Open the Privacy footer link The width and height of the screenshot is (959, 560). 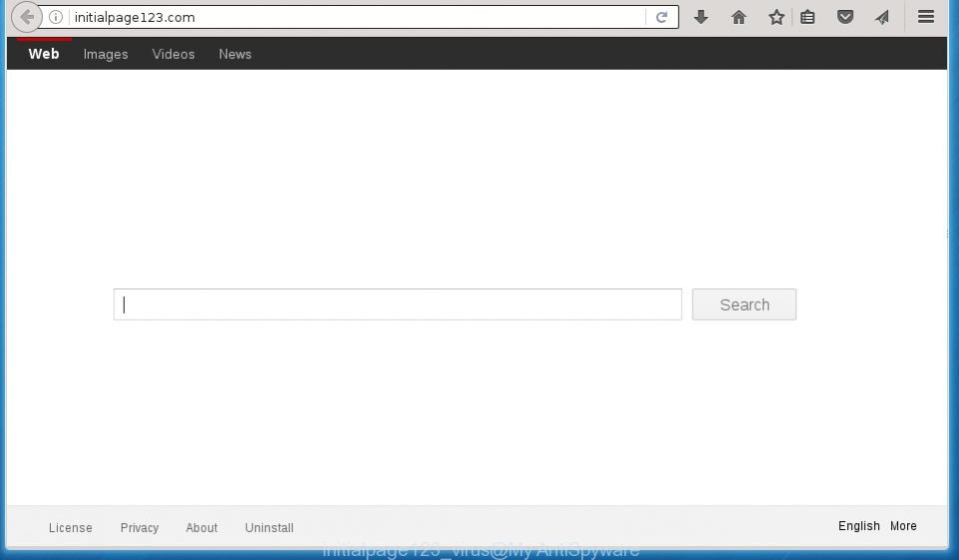(x=140, y=528)
